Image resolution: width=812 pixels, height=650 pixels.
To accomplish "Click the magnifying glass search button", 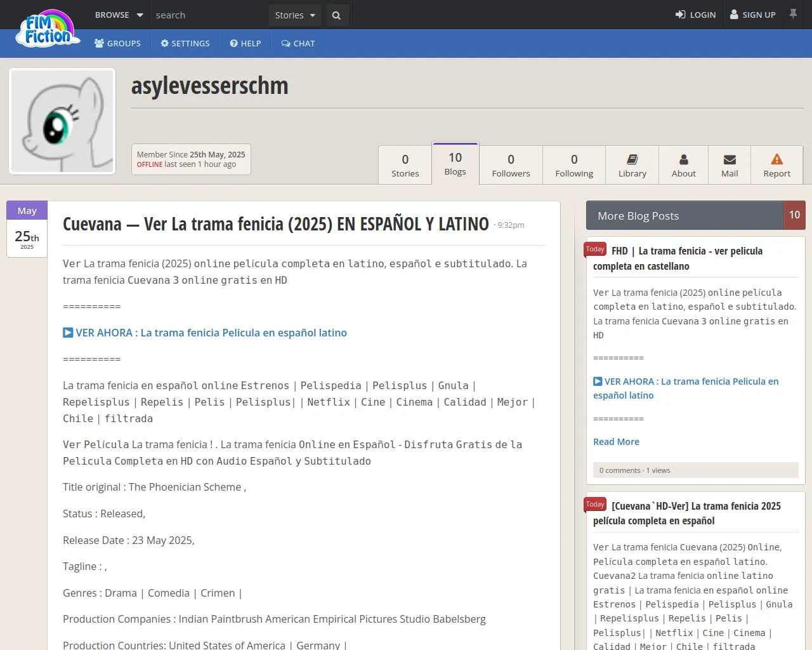I will 336,15.
